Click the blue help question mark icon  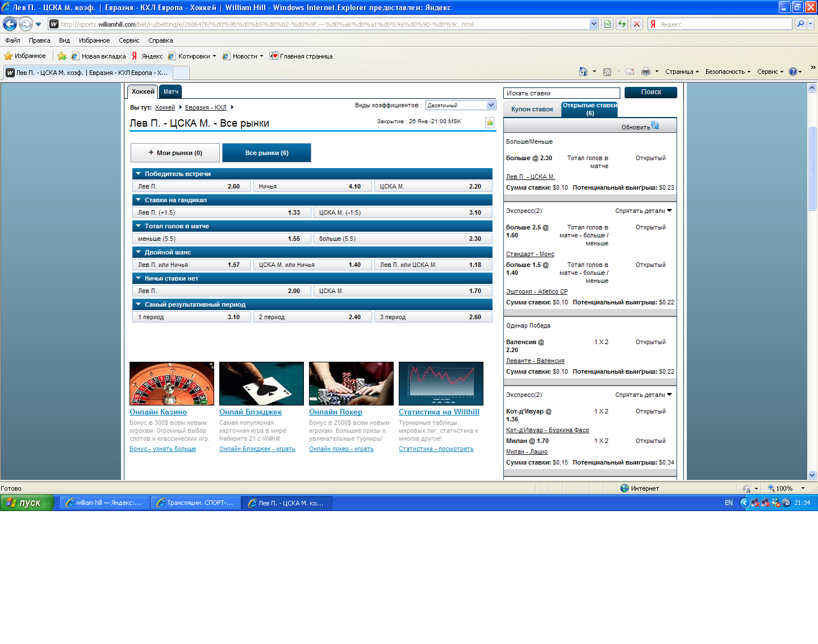[x=793, y=72]
